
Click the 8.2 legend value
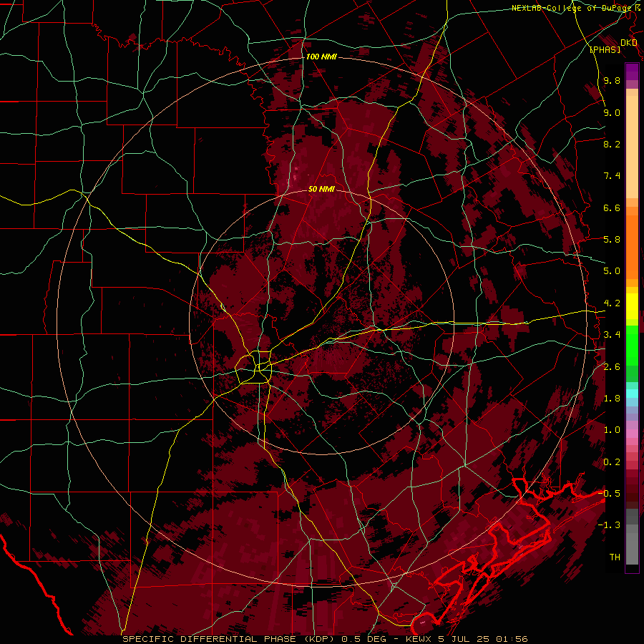[612, 144]
